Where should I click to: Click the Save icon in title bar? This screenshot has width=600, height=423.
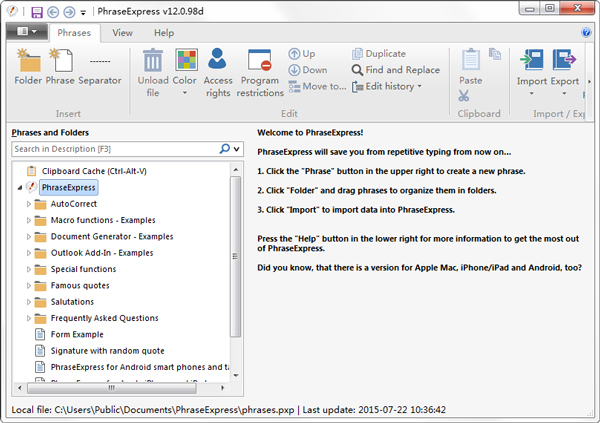37,12
